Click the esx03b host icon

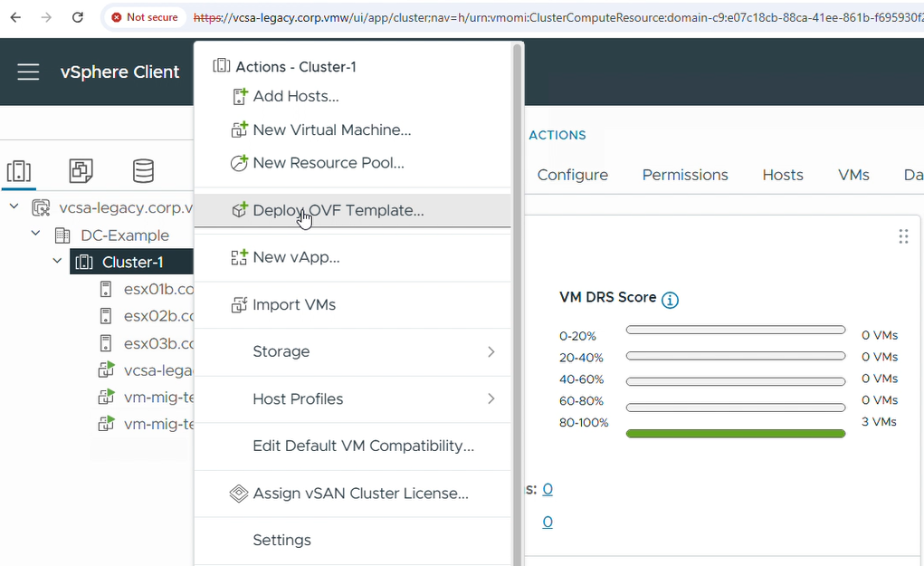[x=106, y=343]
